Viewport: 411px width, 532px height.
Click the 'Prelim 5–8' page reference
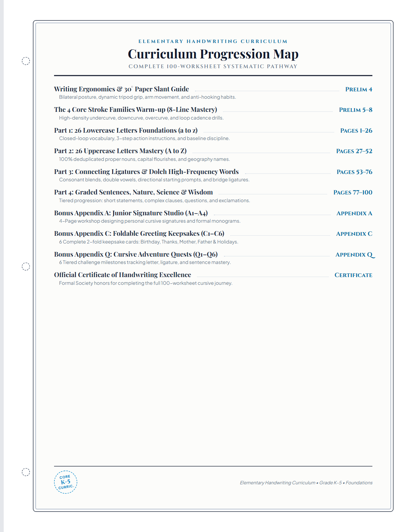click(x=356, y=110)
